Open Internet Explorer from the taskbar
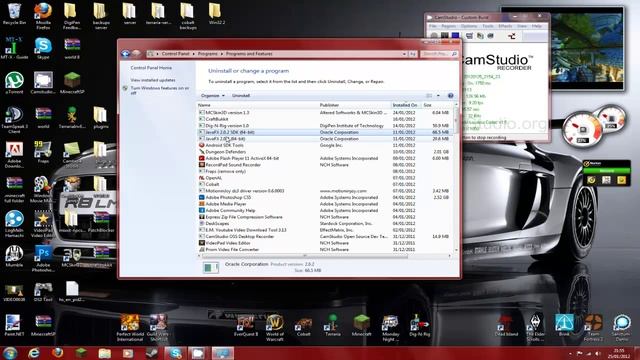Image resolution: width=640 pixels, height=360 pixels. pyautogui.click(x=33, y=353)
